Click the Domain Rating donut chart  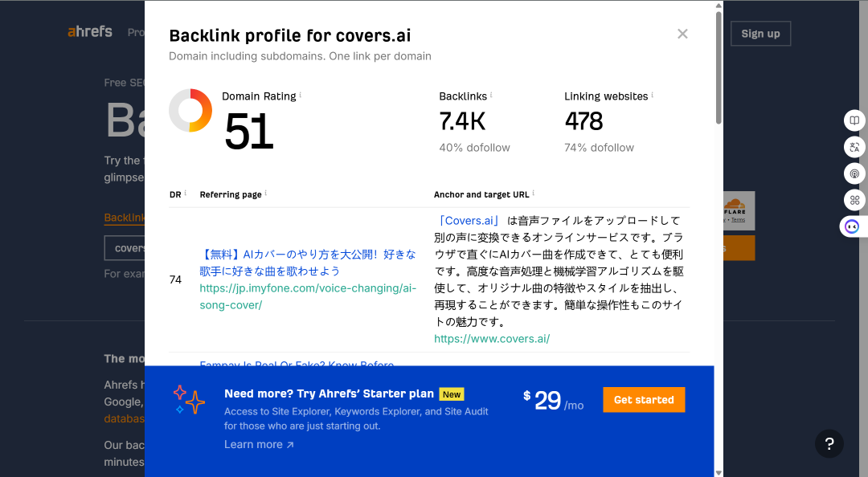[x=190, y=110]
